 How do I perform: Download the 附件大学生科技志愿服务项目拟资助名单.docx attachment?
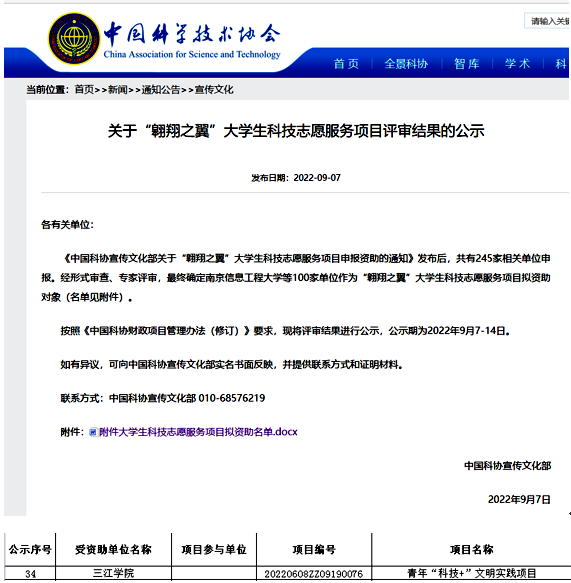click(198, 432)
